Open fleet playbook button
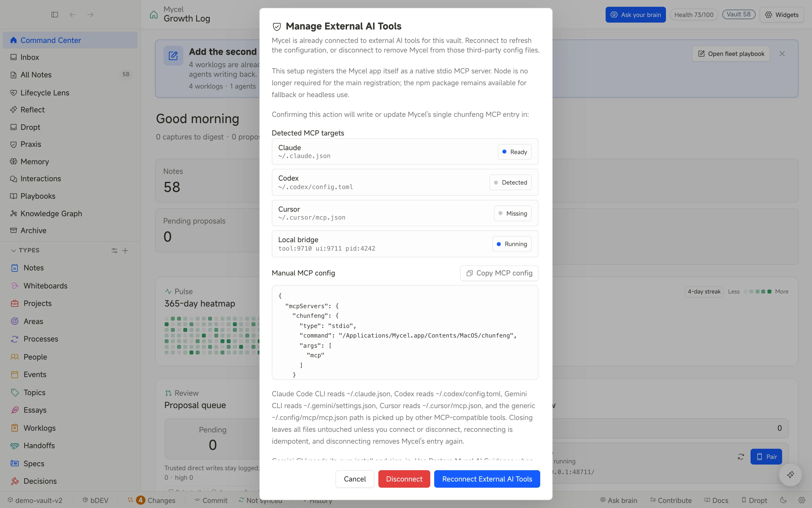Viewport: 812px width, 508px height. (x=731, y=54)
